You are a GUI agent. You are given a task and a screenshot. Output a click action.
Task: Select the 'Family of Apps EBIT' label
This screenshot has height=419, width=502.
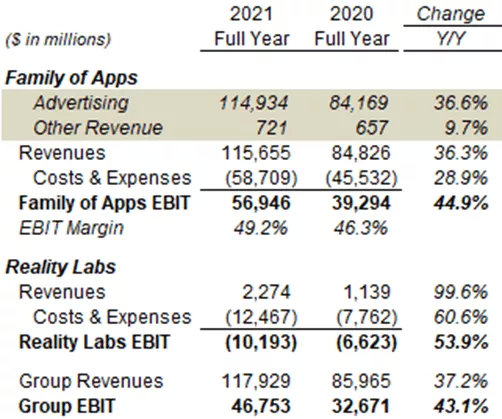104,203
